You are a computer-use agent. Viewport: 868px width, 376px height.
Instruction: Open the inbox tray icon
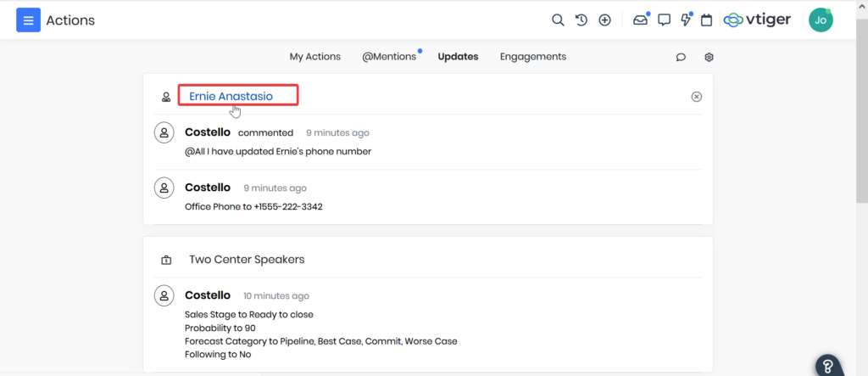tap(640, 20)
